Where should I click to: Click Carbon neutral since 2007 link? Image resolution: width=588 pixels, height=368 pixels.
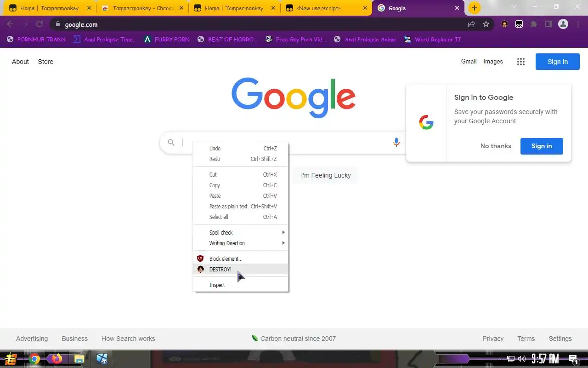coord(294,339)
